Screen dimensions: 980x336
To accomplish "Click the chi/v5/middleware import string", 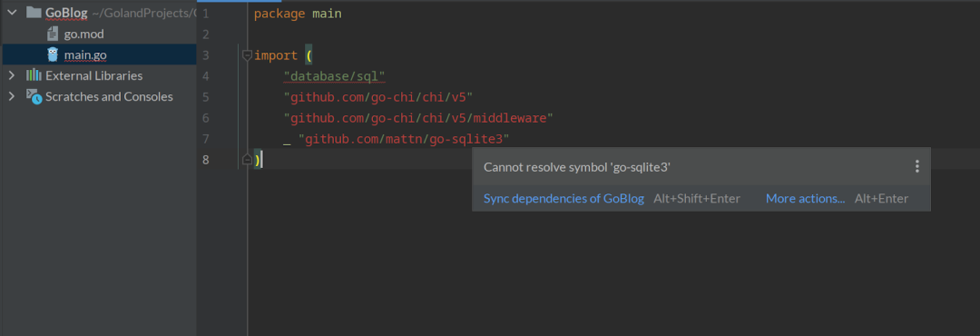I will (418, 118).
